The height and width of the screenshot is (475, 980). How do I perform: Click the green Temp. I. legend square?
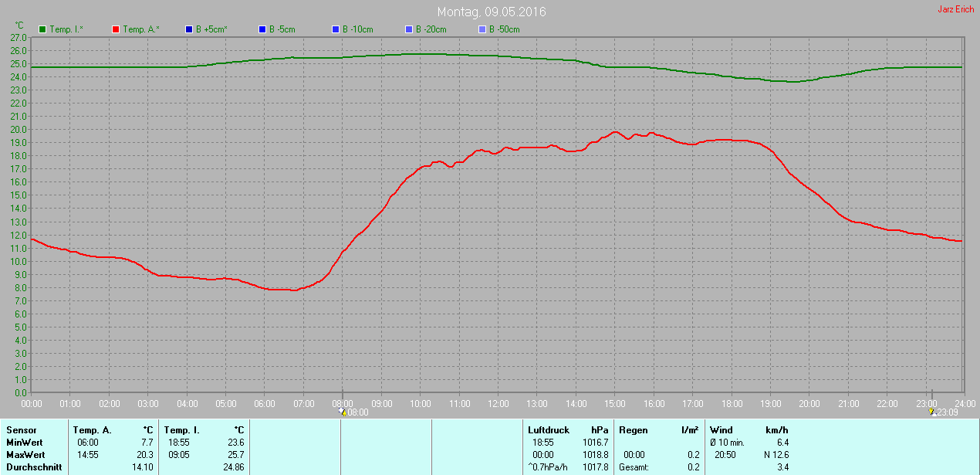[42, 29]
